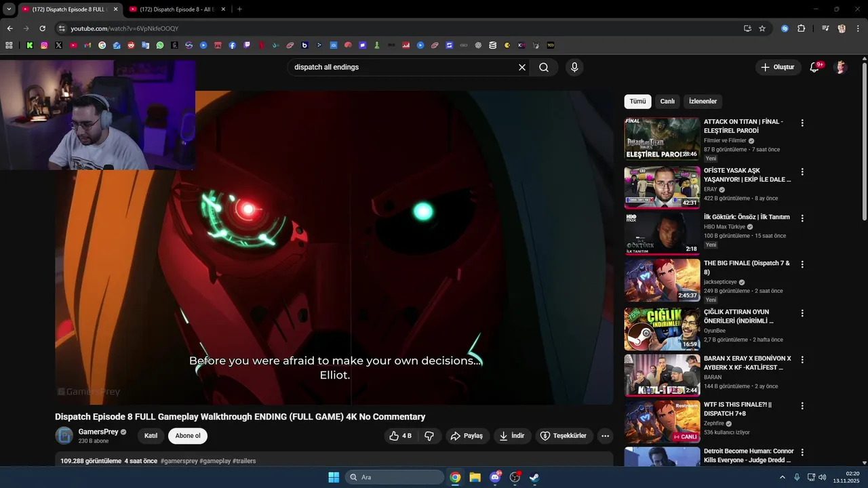
Task: Open options for OFİSTE YASAK AŞK video
Action: tap(802, 172)
